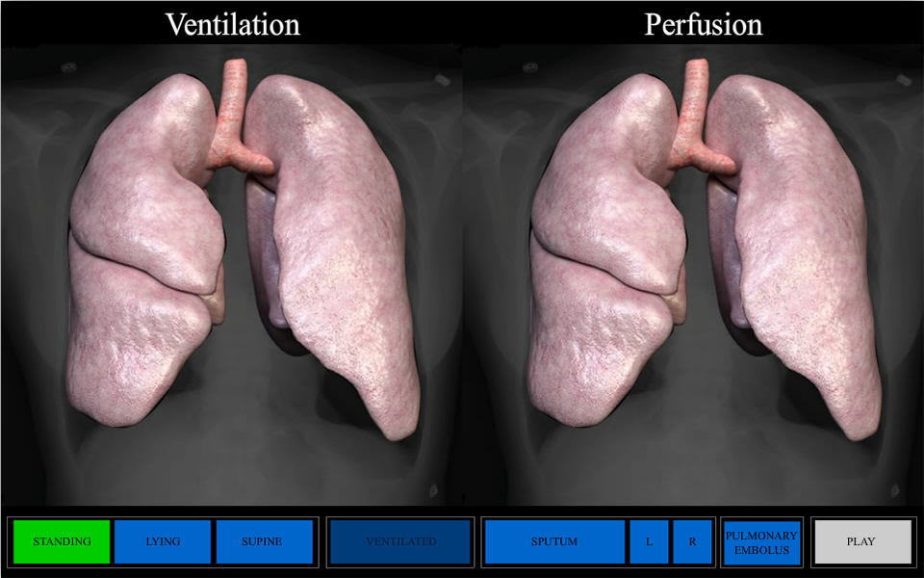Image resolution: width=924 pixels, height=578 pixels.
Task: Toggle the VENTILATED mode button
Action: [x=400, y=541]
